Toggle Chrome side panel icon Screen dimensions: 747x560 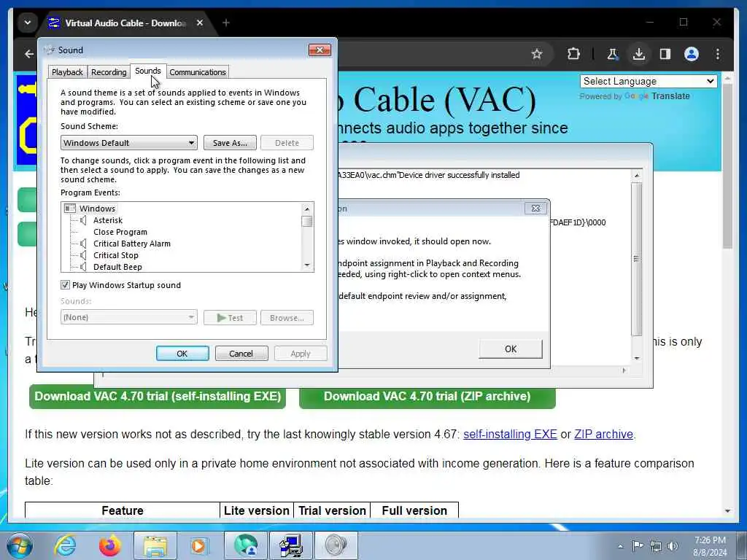click(665, 54)
